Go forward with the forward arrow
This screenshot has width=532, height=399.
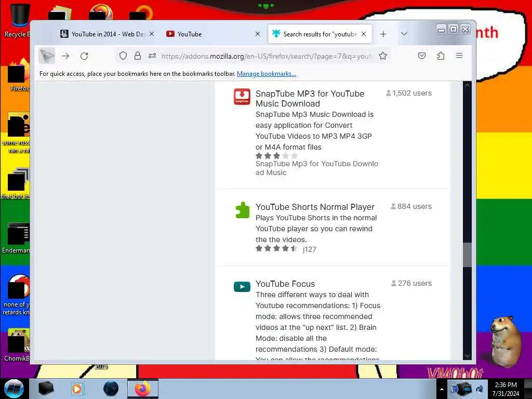(65, 56)
